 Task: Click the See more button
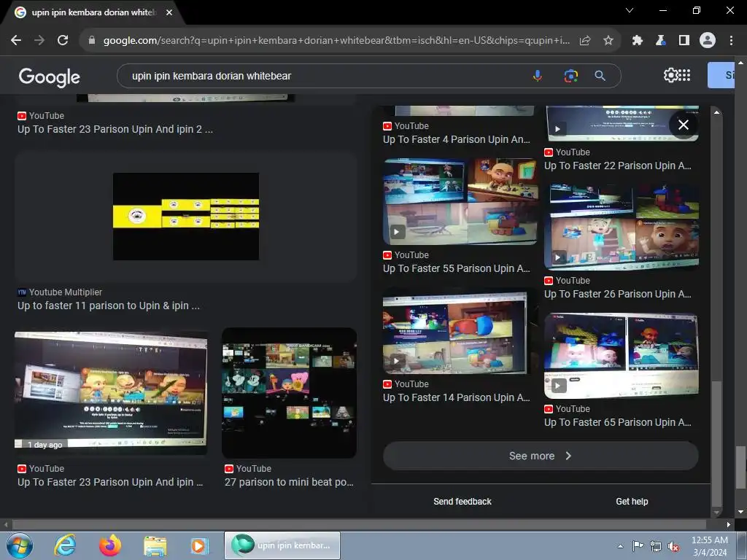[x=541, y=456]
